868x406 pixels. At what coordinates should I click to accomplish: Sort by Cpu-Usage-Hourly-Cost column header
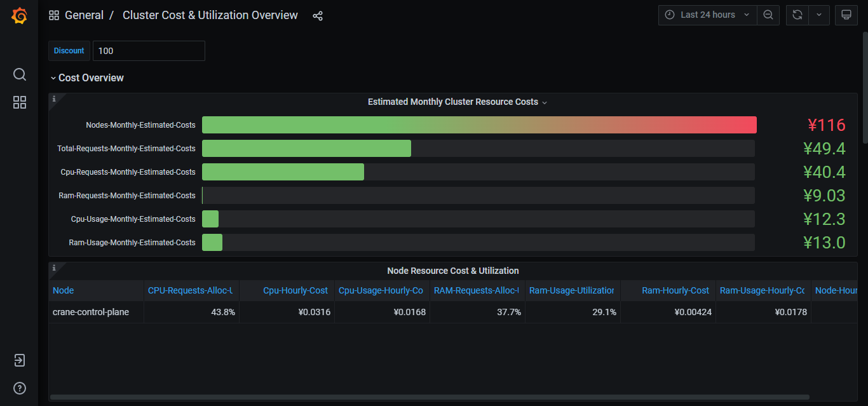382,290
